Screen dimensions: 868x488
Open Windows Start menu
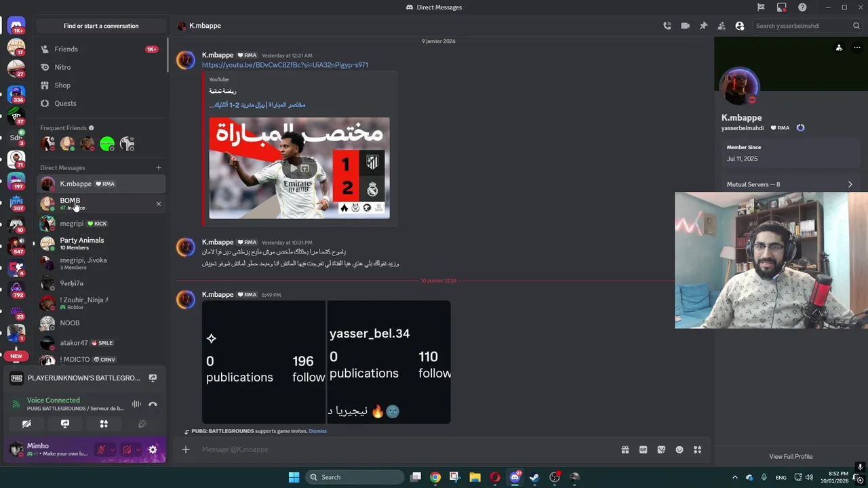294,477
